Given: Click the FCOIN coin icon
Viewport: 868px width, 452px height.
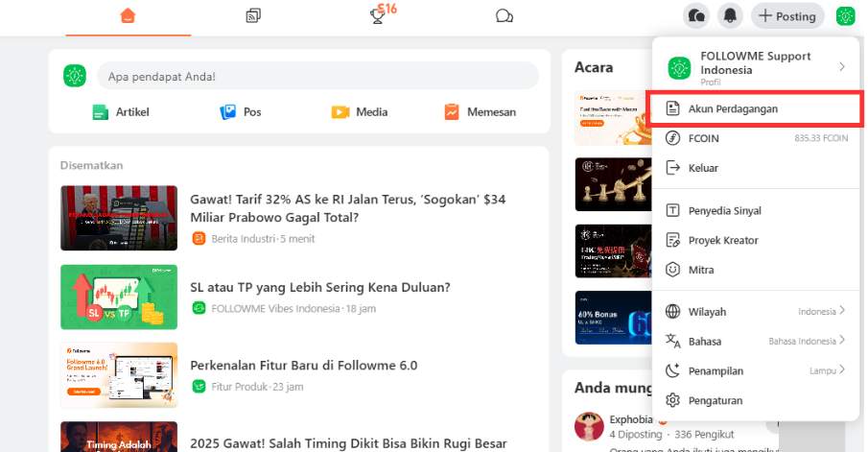Looking at the screenshot, I should pos(672,138).
